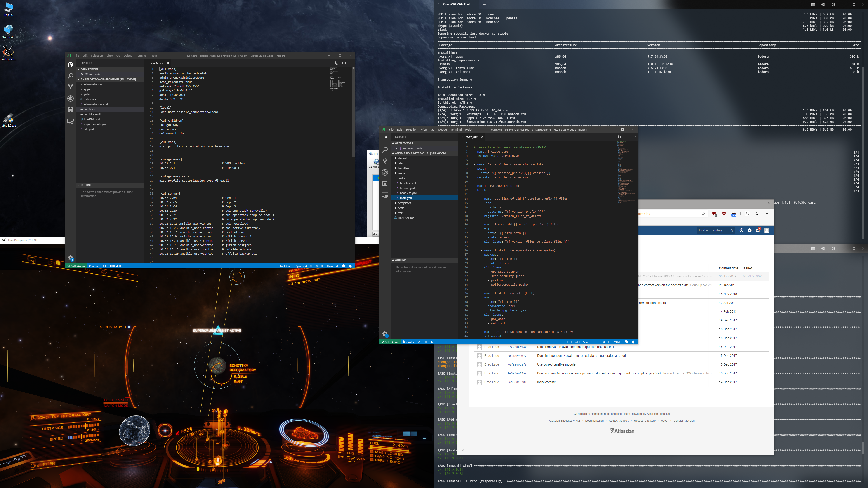Add a new tab in OpenSSH terminal
The width and height of the screenshot is (868, 488).
(x=484, y=4)
